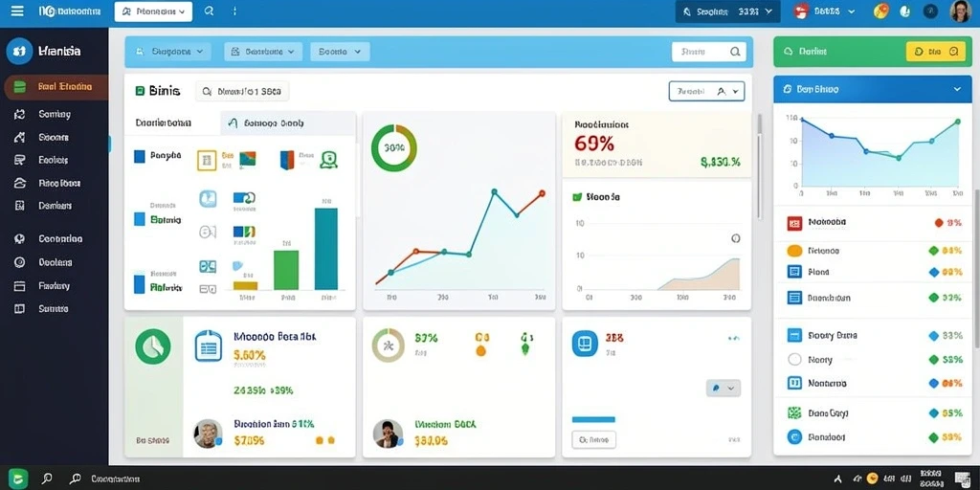Click the info circle icon in the area chart
980x490 pixels.
click(736, 238)
